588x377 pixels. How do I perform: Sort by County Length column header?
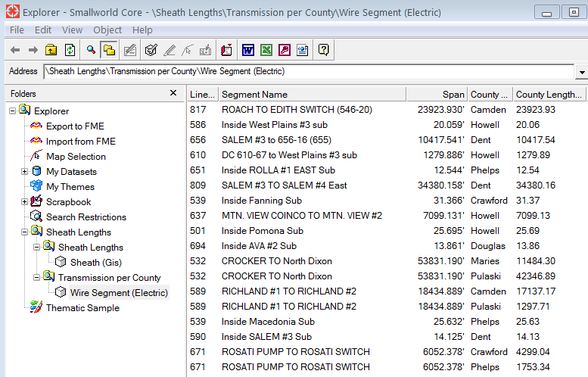tap(549, 95)
